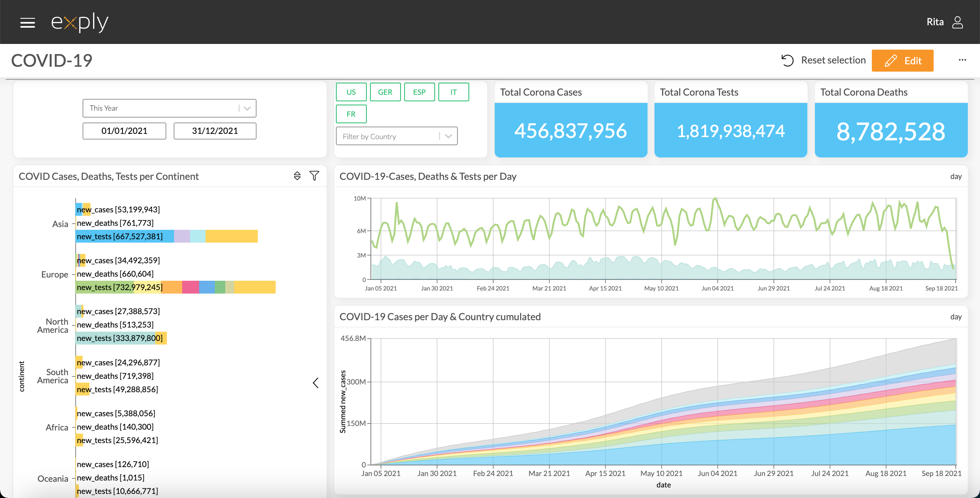This screenshot has height=498, width=980.
Task: Open the hamburger navigation menu
Action: 28,22
